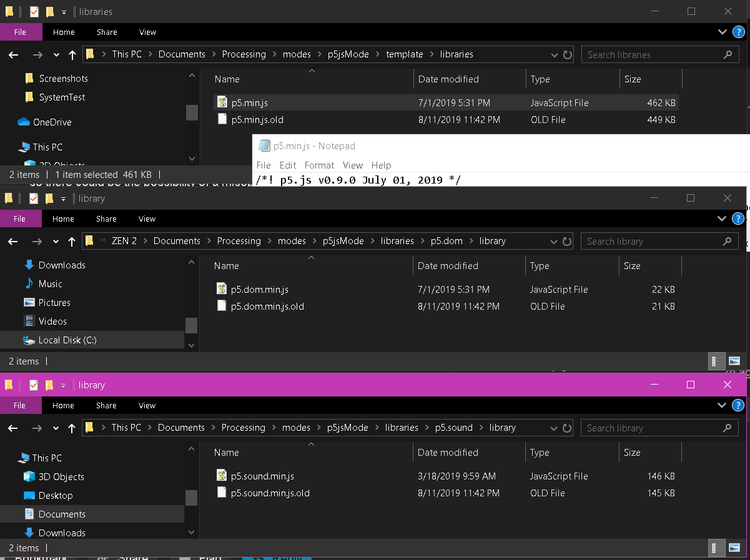Select p5.min.js file in libraries window
Screen dimensions: 750x560
click(x=446, y=103)
